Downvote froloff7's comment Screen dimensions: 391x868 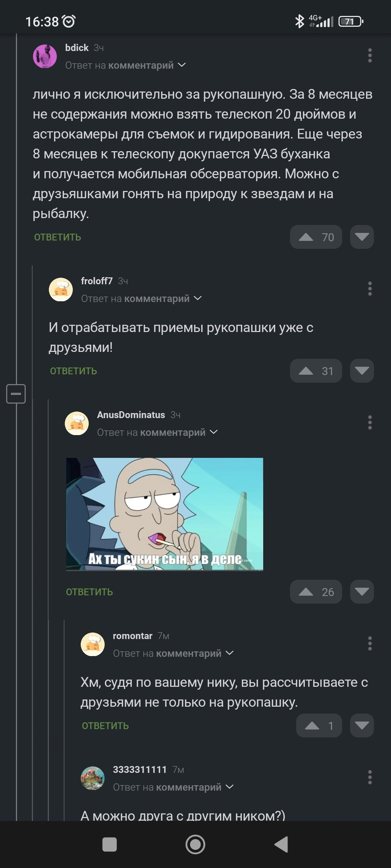tap(362, 371)
